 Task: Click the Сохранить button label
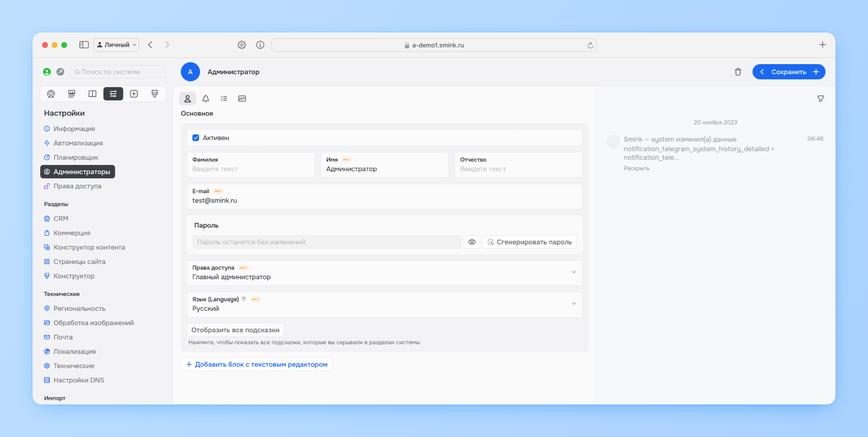click(789, 72)
